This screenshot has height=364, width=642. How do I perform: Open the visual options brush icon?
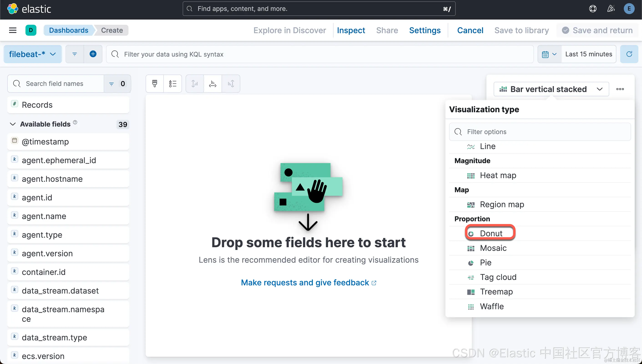click(x=155, y=83)
